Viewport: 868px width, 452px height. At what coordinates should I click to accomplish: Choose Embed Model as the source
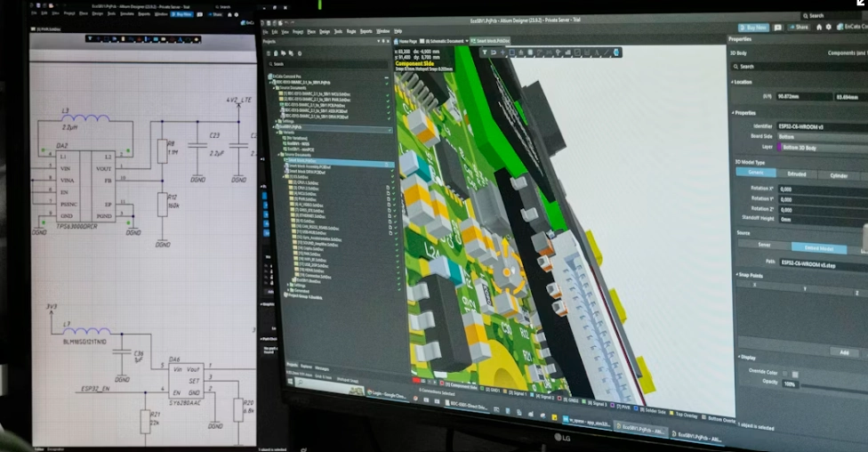click(x=819, y=248)
